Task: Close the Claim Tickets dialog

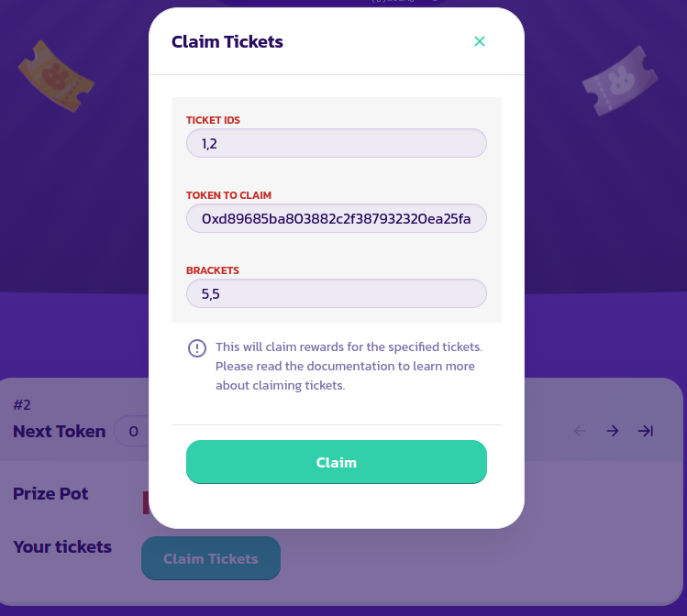Action: [x=479, y=41]
